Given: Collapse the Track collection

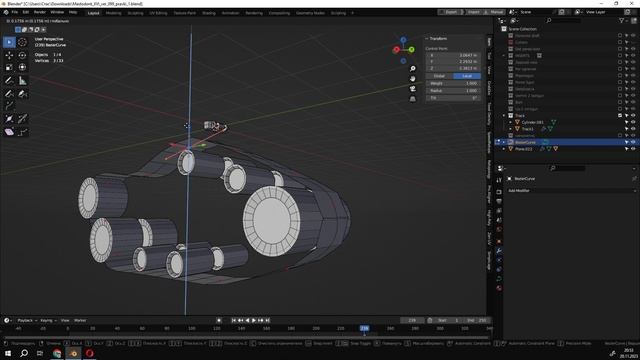Looking at the screenshot, I should coord(504,116).
